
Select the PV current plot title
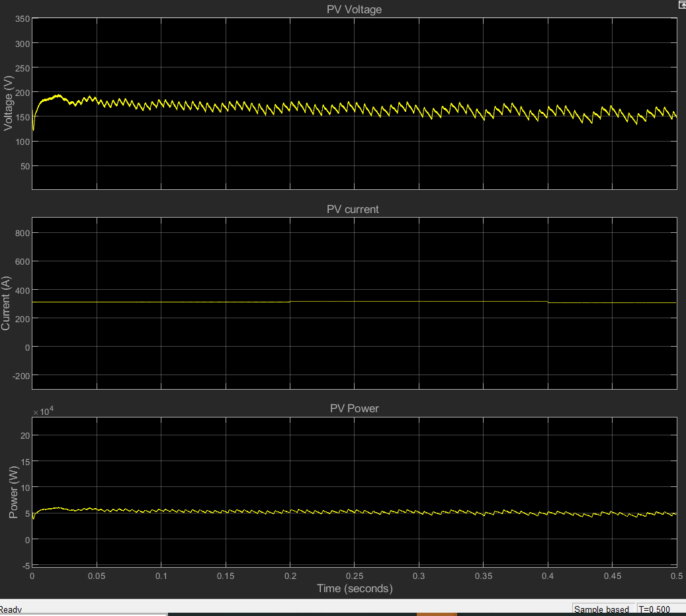coord(353,209)
